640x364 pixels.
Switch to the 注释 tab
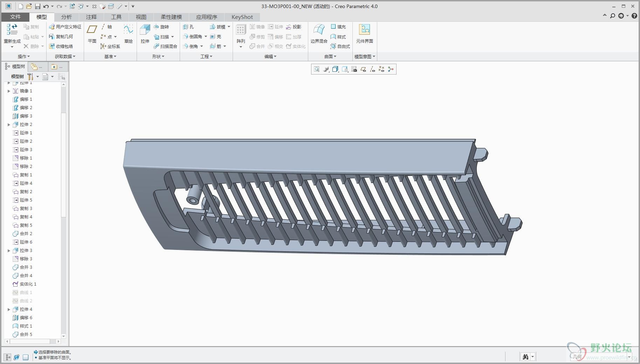pyautogui.click(x=91, y=17)
